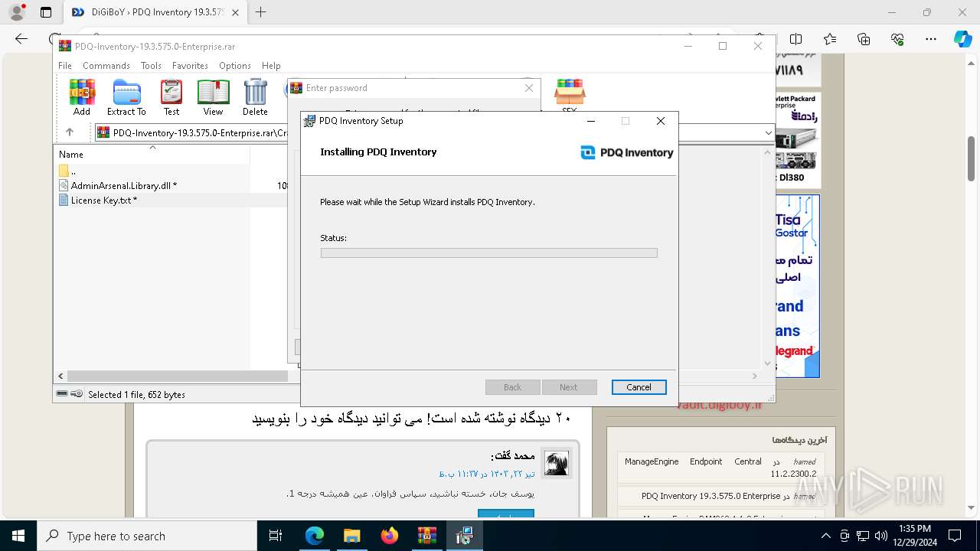Open ManageEngine Endpoint Central recent comment link
The height and width of the screenshot is (551, 980).
(720, 468)
